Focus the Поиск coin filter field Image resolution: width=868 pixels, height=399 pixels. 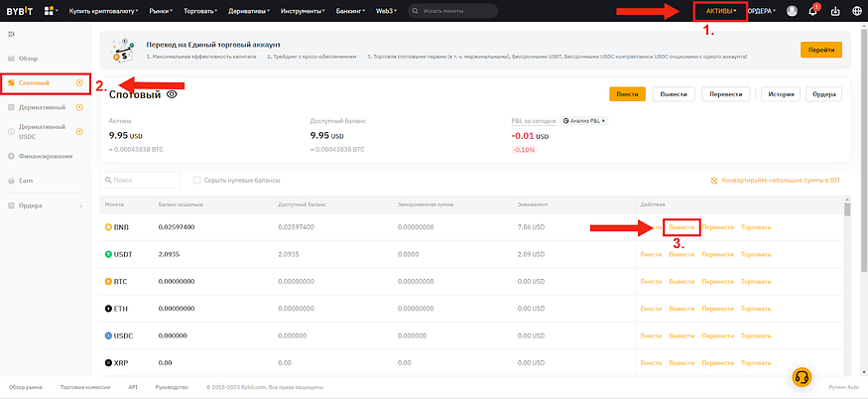coord(140,180)
